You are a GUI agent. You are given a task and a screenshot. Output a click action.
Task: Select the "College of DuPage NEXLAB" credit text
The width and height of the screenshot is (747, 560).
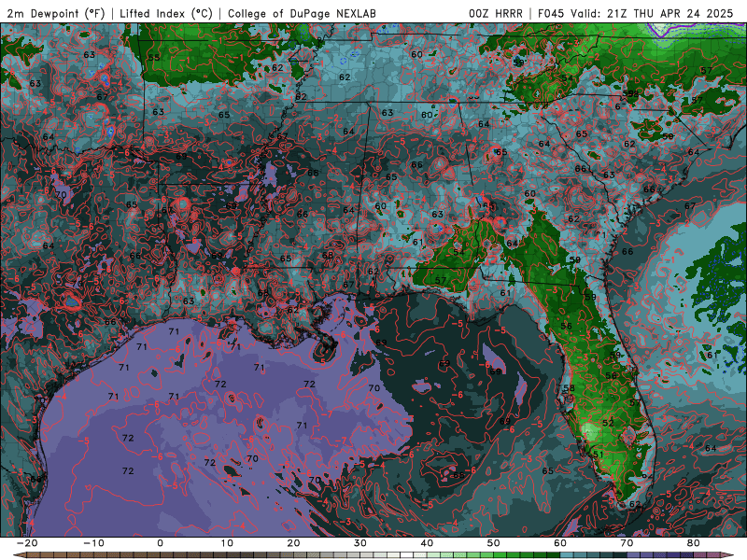pos(302,13)
